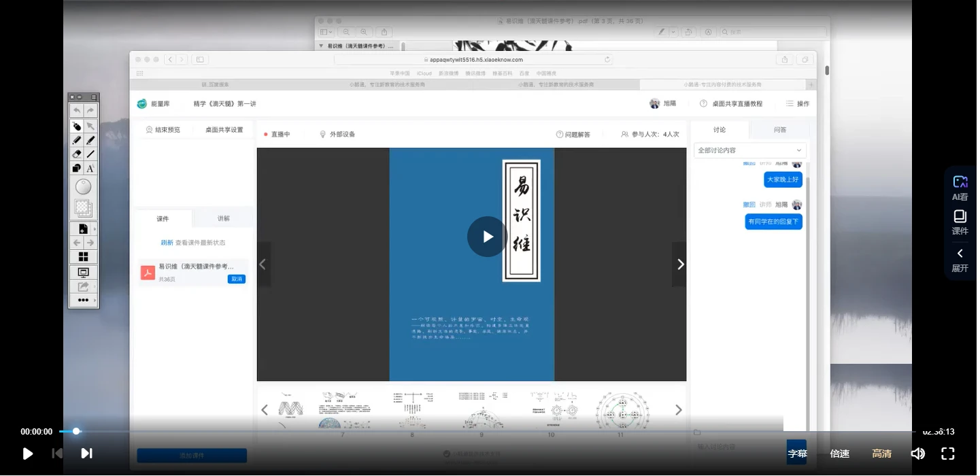Click the share export icon in the palette

tap(84, 287)
